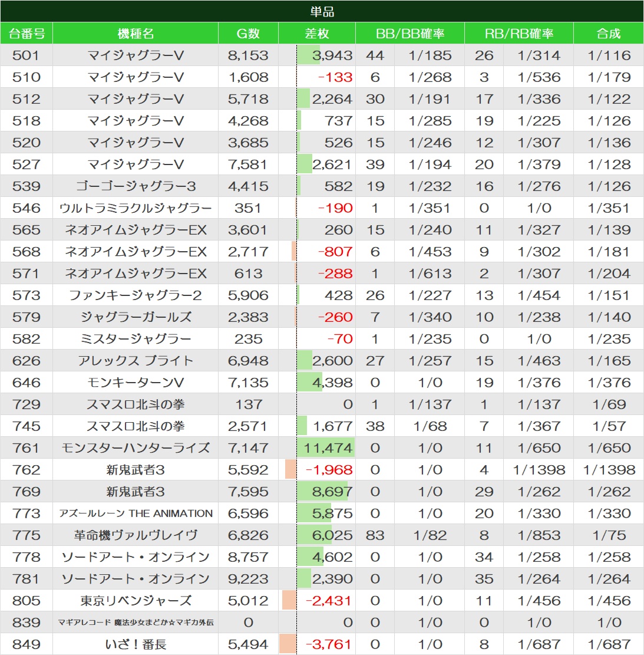Click the RB probability 1/853
The image size is (644, 655).
tap(539, 535)
